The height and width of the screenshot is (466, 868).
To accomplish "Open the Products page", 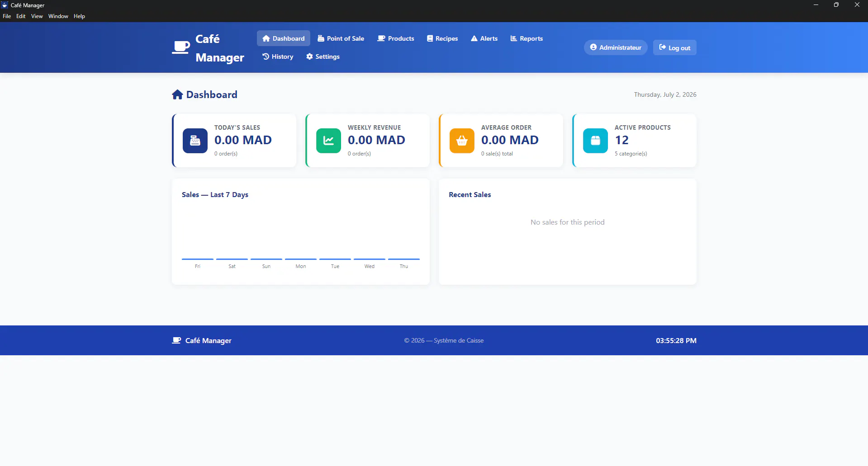I will point(396,38).
